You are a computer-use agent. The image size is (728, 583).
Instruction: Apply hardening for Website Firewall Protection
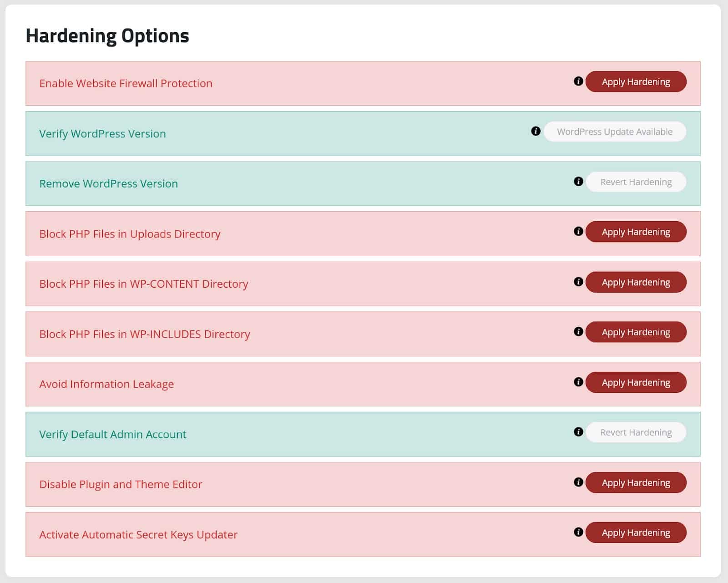(x=636, y=82)
